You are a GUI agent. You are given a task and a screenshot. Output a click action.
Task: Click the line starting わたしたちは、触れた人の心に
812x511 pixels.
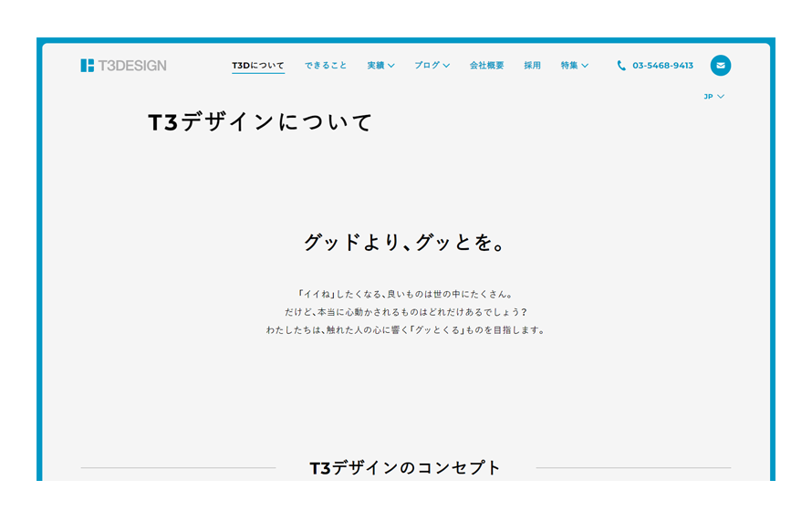tap(405, 329)
